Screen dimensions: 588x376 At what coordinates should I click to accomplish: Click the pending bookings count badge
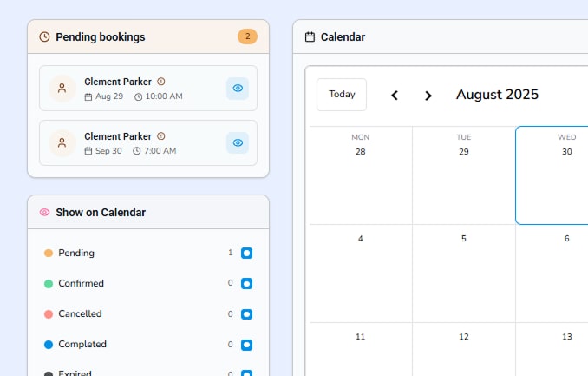[247, 36]
